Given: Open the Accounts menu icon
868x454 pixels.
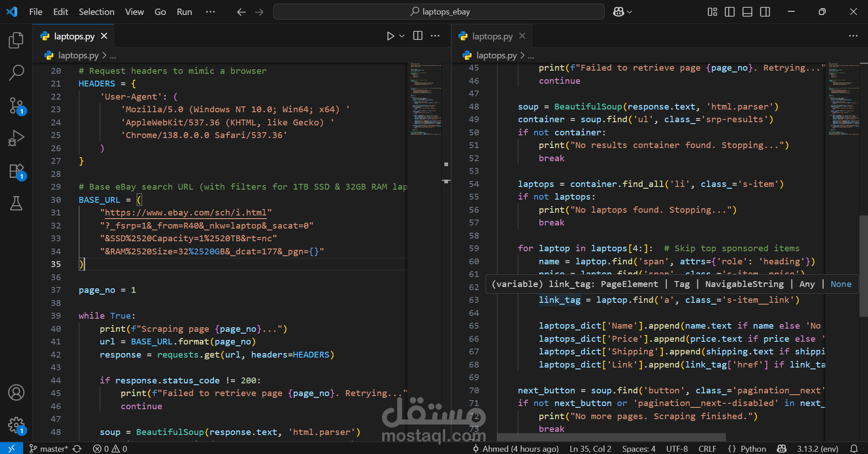Looking at the screenshot, I should click(x=16, y=392).
